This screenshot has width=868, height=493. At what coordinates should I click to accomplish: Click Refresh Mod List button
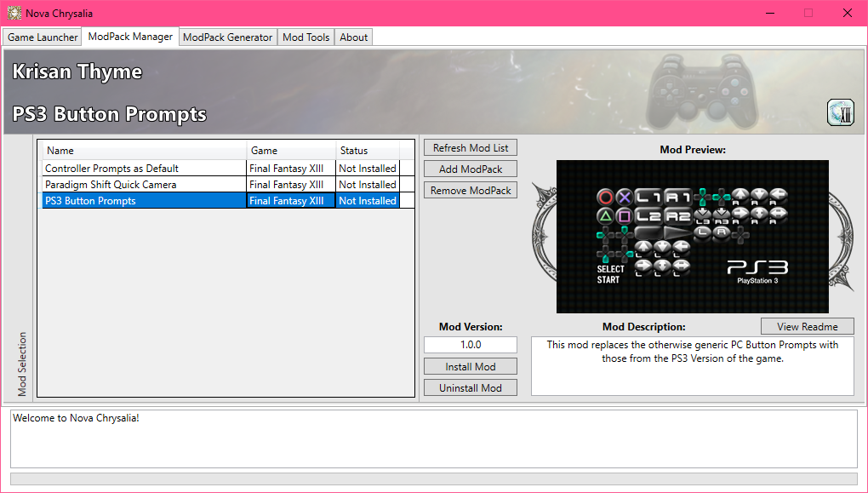pos(471,148)
